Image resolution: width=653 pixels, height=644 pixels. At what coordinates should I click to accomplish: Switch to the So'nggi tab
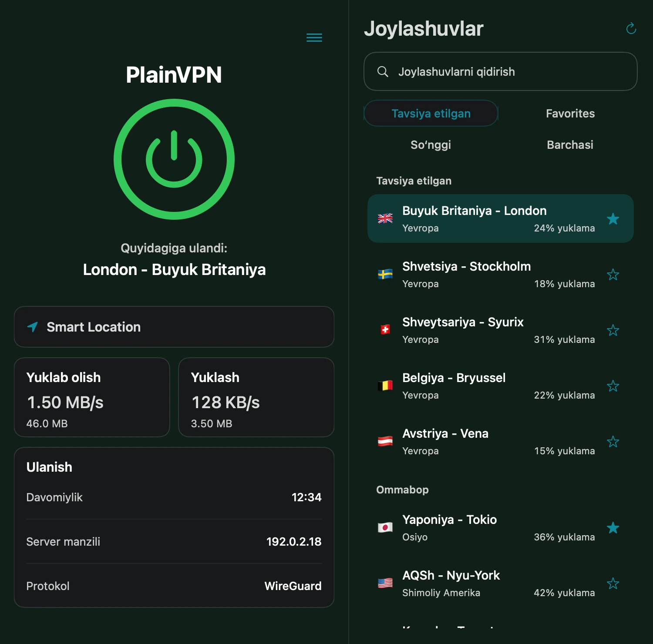tap(431, 144)
